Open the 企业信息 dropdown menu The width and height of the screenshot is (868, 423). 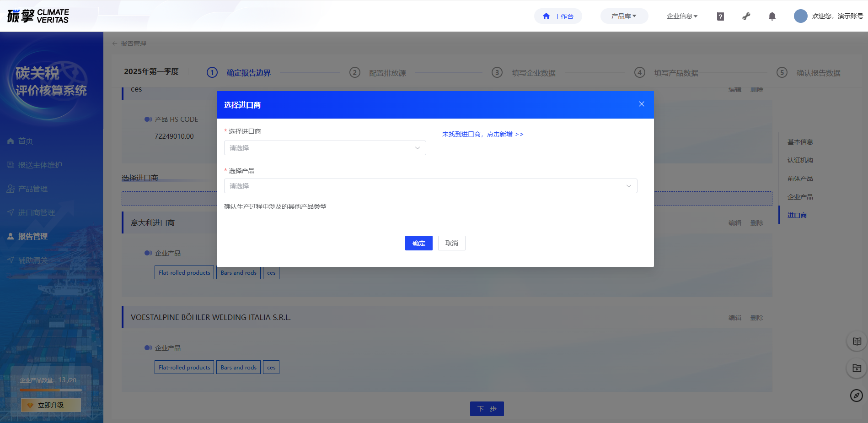coord(682,16)
